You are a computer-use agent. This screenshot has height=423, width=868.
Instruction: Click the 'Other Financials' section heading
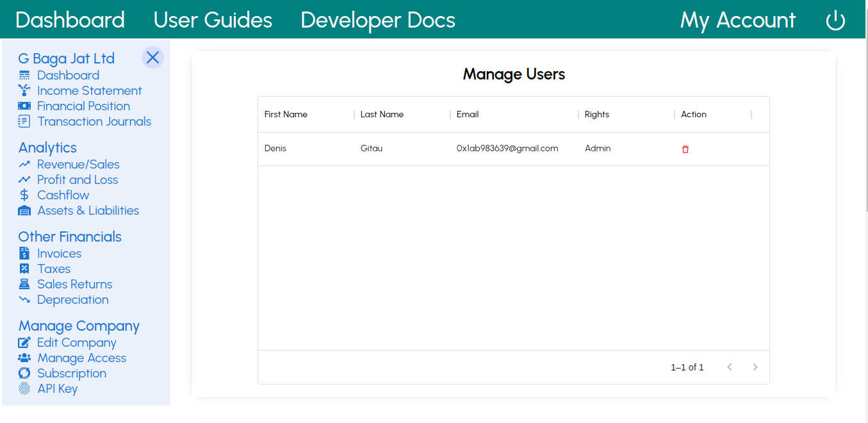(70, 236)
